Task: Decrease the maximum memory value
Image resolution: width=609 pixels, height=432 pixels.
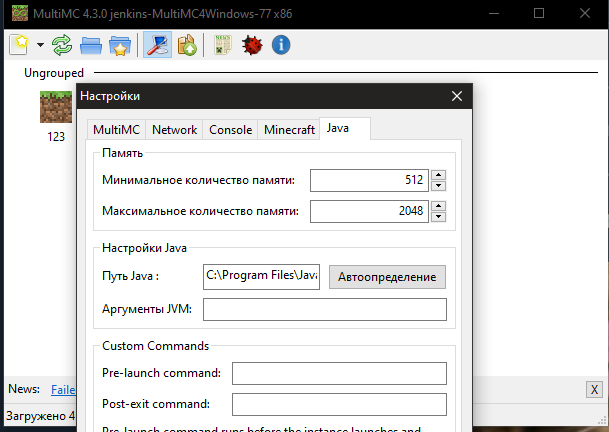Action: tap(438, 217)
